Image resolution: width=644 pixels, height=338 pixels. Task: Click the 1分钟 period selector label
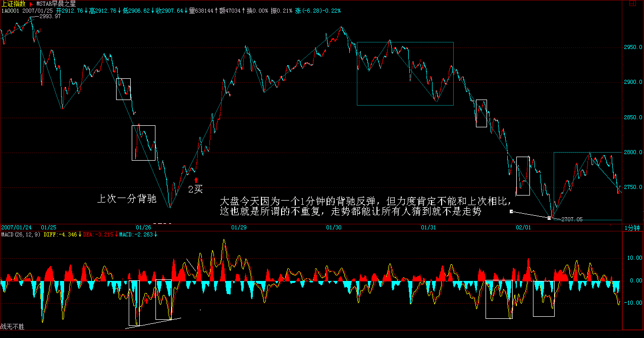[632, 228]
